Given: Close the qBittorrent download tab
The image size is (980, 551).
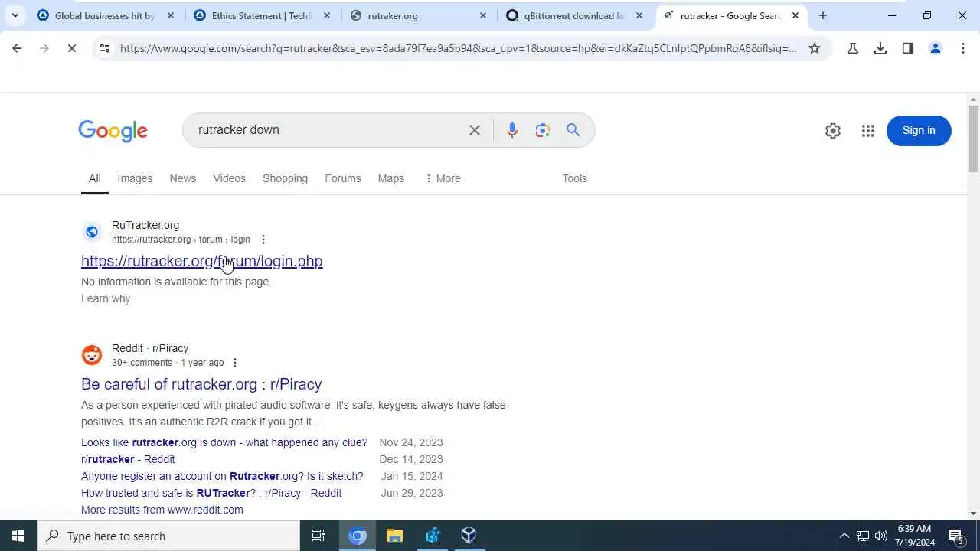Looking at the screenshot, I should pyautogui.click(x=639, y=15).
